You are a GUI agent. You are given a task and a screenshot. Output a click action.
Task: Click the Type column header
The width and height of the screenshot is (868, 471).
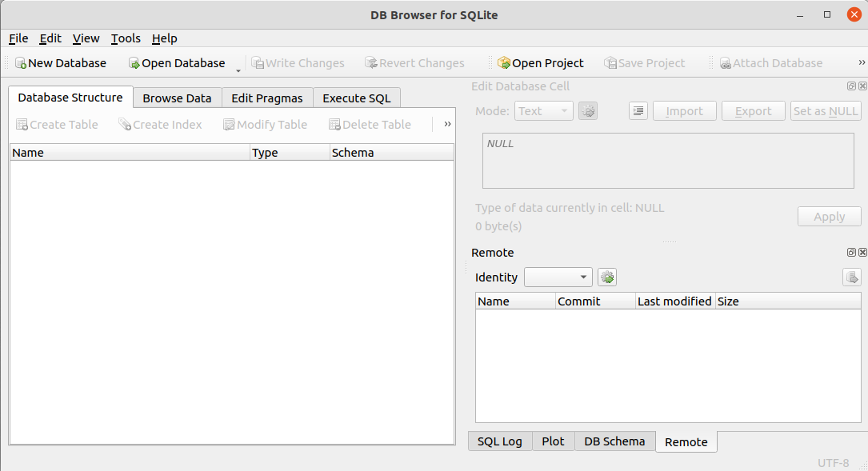(x=290, y=153)
